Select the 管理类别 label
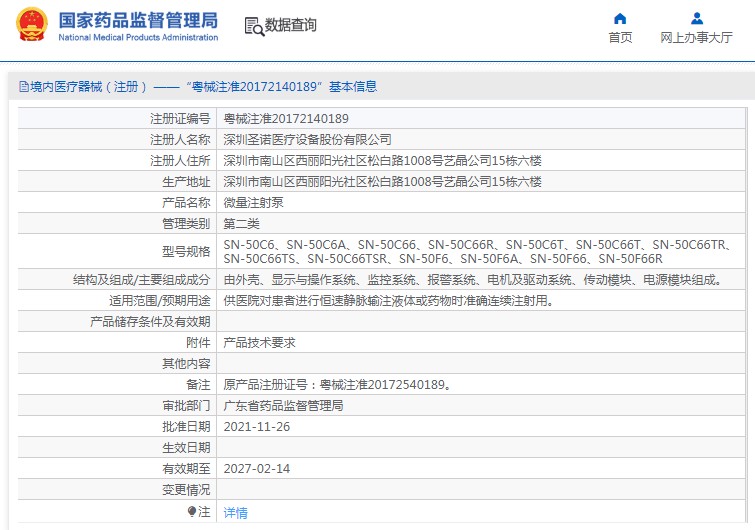Screen dimensions: 755x530 (x=186, y=224)
